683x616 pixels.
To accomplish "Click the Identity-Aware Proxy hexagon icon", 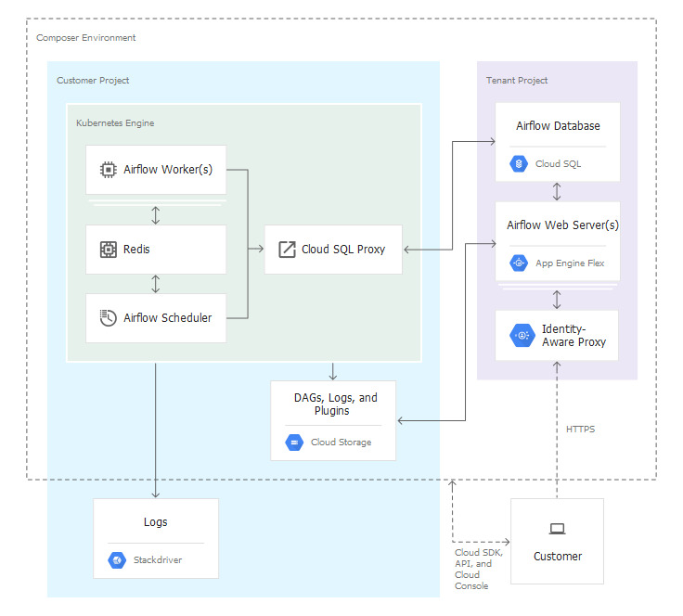I will [522, 335].
